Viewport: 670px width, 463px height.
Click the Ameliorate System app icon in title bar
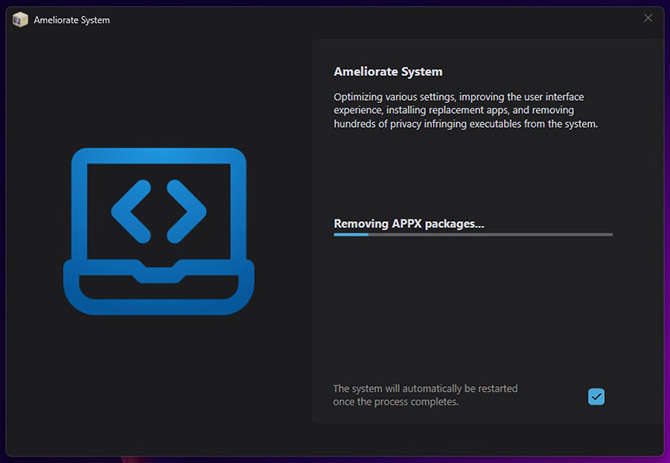pos(20,20)
